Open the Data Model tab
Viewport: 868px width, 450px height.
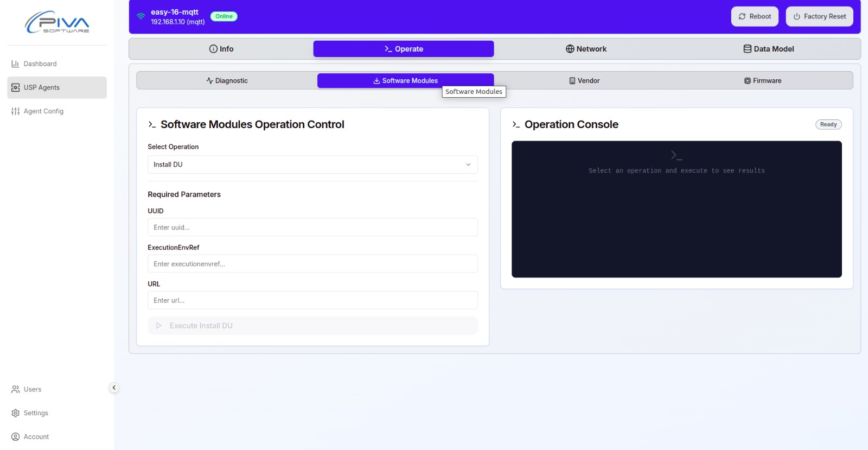pos(768,49)
